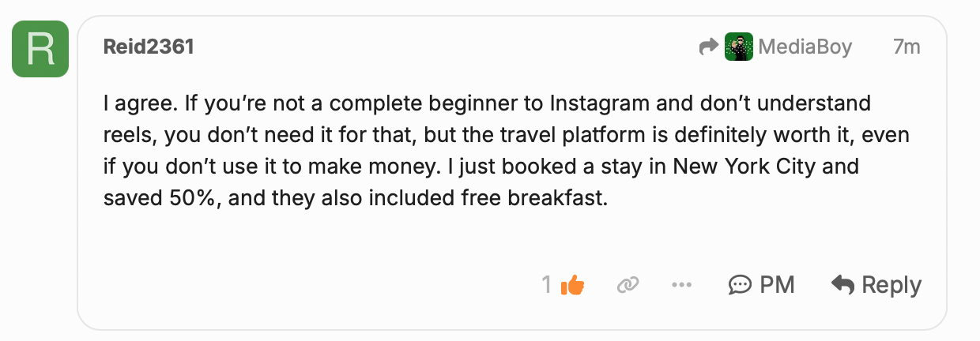Click the curved arrow icon beside Reply

(843, 285)
